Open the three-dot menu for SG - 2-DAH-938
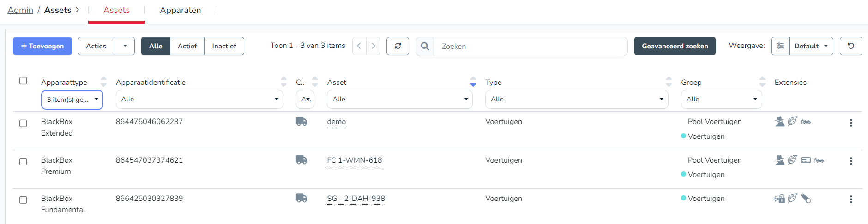The image size is (868, 224). point(851,200)
